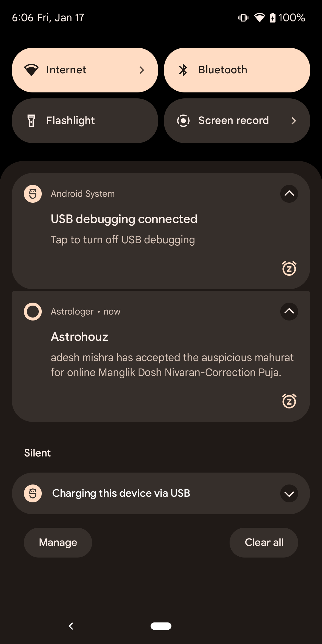This screenshot has height=644, width=322.
Task: Tap the home navigation pill
Action: (161, 626)
